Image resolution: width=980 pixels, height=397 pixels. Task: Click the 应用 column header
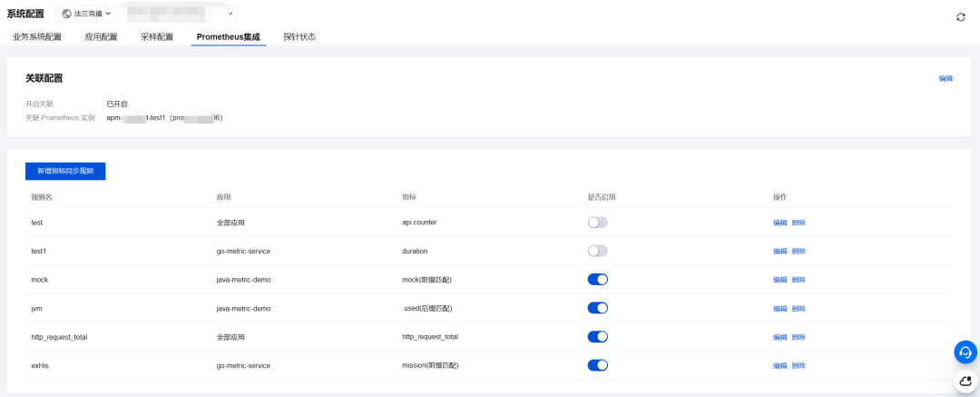point(224,196)
